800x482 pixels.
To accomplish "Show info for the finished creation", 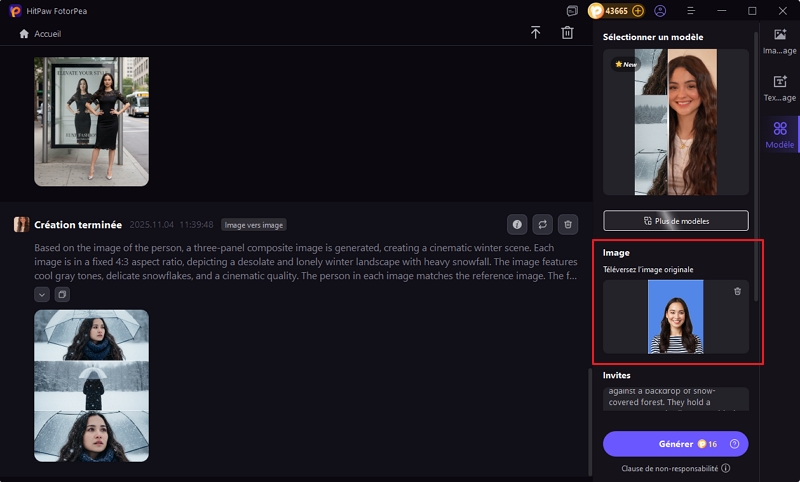I will coord(517,225).
